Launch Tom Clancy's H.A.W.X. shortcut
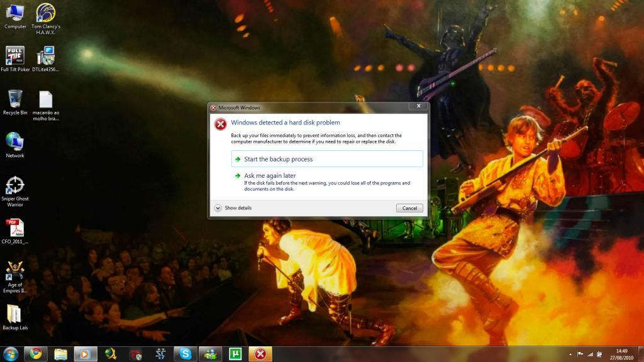644x362 pixels. click(x=45, y=18)
